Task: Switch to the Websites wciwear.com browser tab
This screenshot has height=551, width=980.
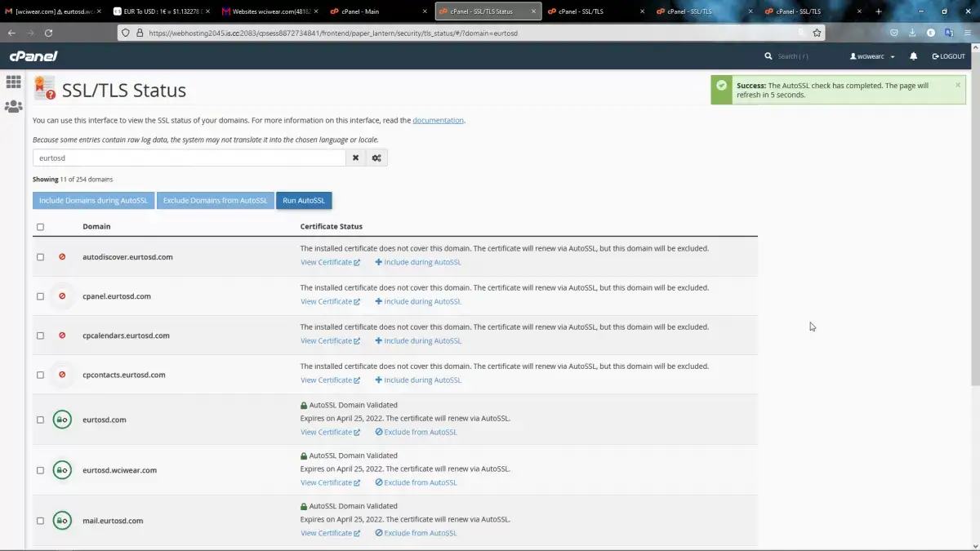Action: coord(269,11)
